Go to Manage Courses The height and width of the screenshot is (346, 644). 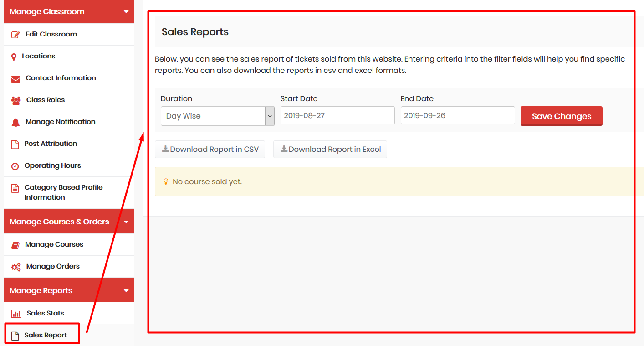[69, 245]
